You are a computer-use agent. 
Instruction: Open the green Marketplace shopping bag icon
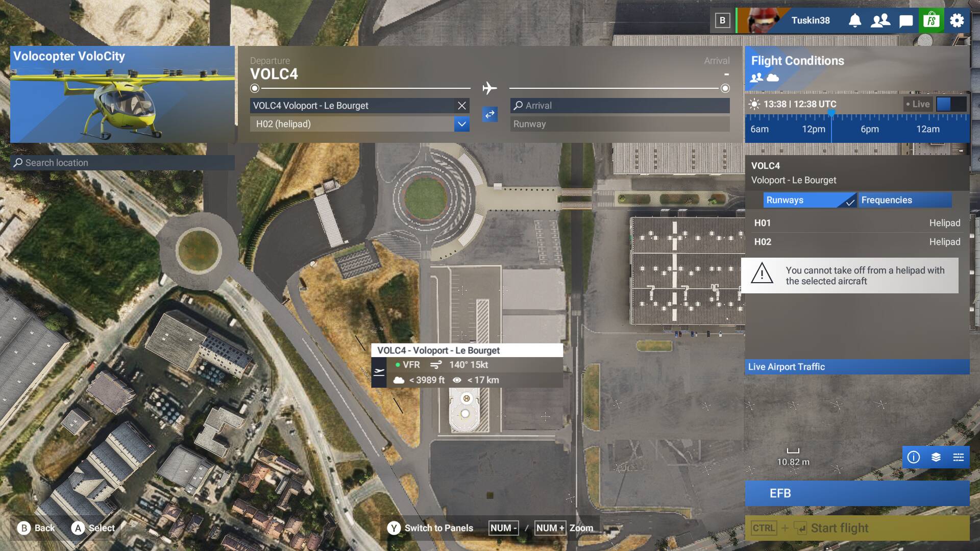pyautogui.click(x=932, y=20)
